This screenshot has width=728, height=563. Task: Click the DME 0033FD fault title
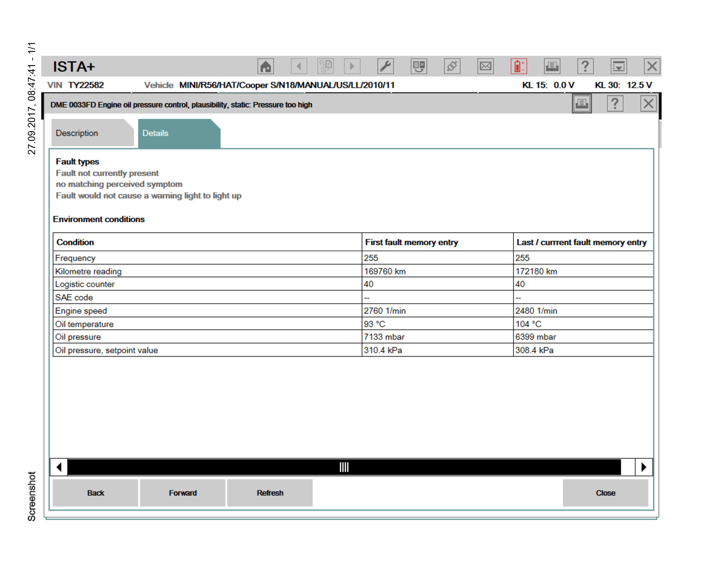tap(181, 105)
